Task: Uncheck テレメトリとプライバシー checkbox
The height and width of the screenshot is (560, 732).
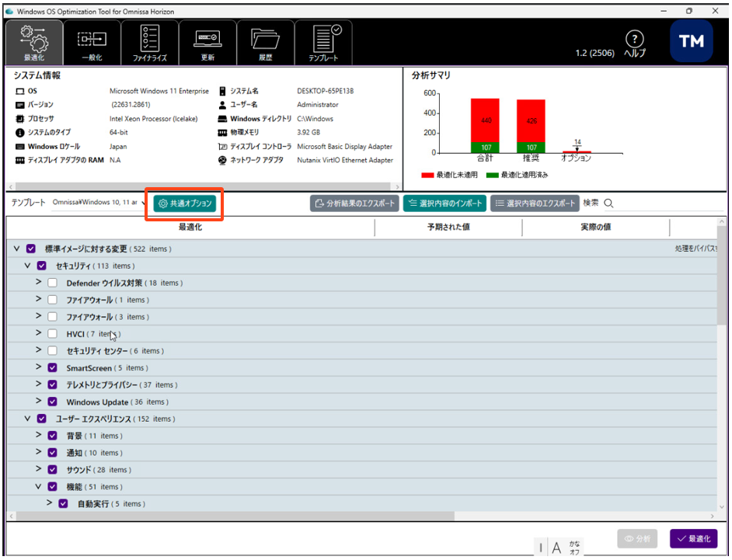Action: click(x=52, y=384)
